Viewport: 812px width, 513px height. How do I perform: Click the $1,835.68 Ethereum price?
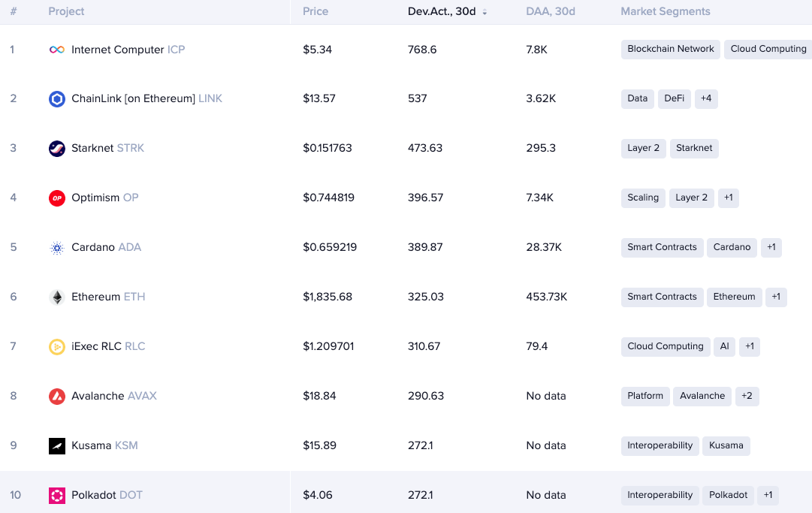[328, 297]
